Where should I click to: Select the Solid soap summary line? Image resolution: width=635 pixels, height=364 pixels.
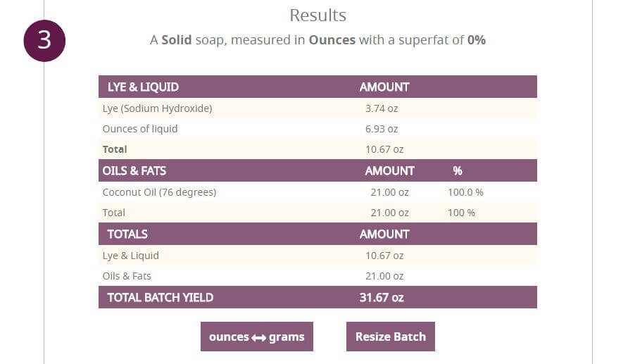pos(317,40)
